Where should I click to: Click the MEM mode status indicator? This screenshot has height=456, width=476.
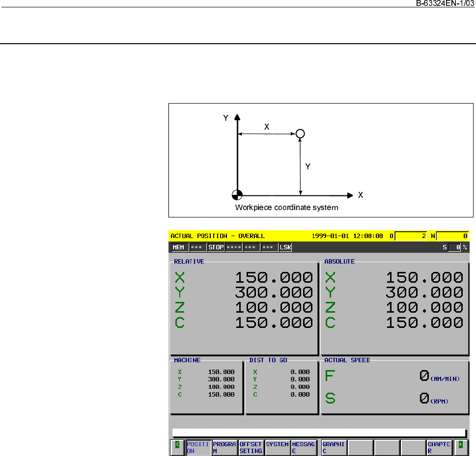point(179,247)
